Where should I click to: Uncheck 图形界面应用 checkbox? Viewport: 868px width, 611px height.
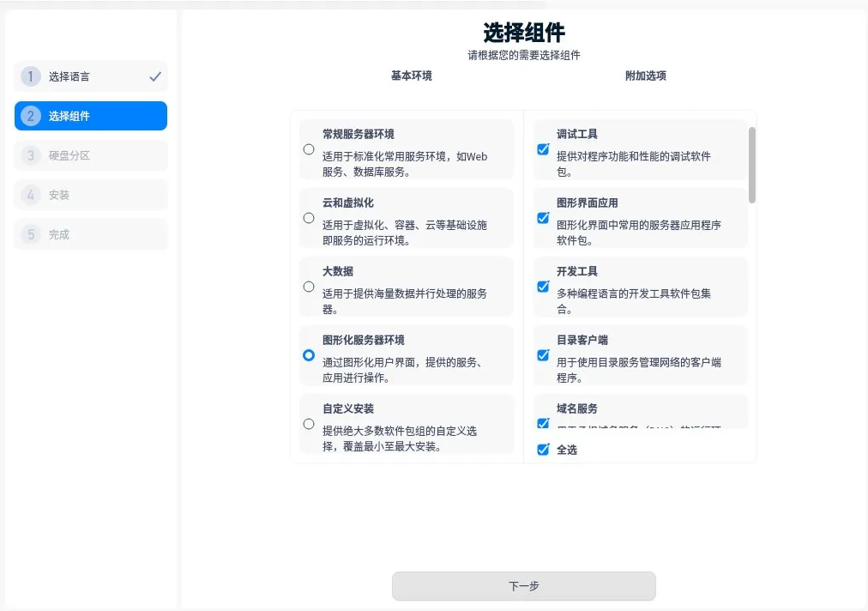543,218
